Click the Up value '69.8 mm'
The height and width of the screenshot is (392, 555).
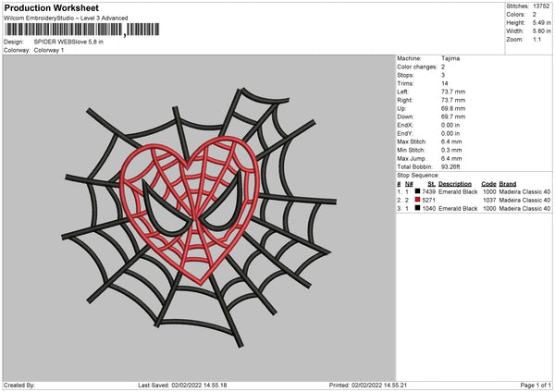click(x=453, y=108)
